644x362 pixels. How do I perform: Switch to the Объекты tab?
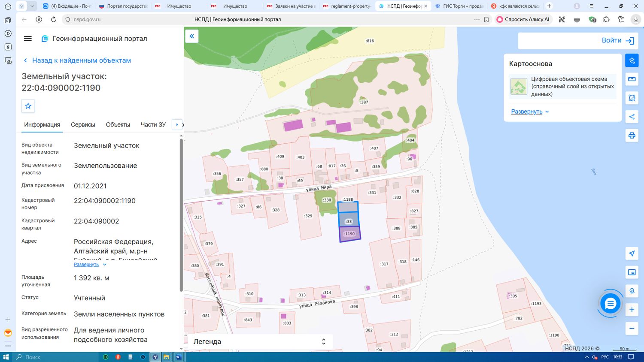tap(118, 124)
